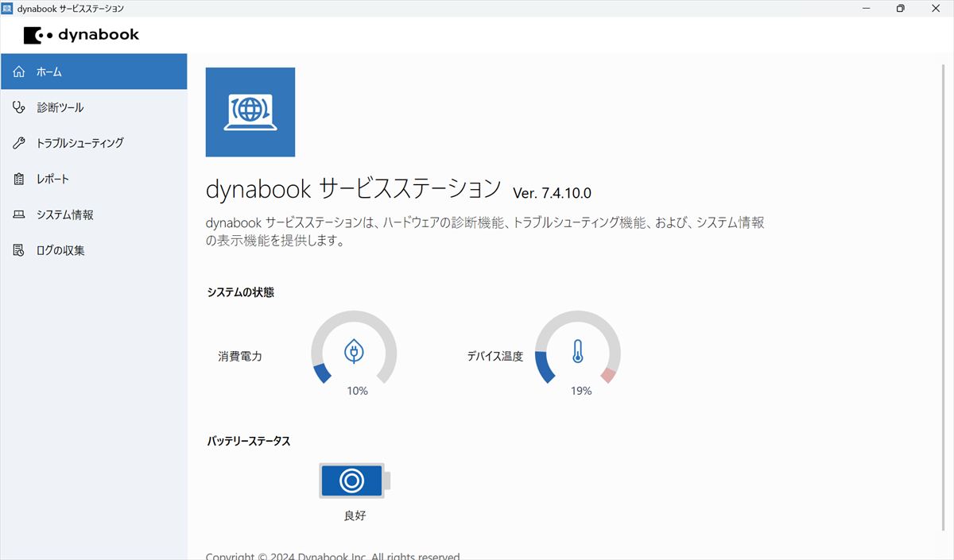Go to トラブルシューティング section
Screen dimensions: 954x560
click(x=94, y=143)
